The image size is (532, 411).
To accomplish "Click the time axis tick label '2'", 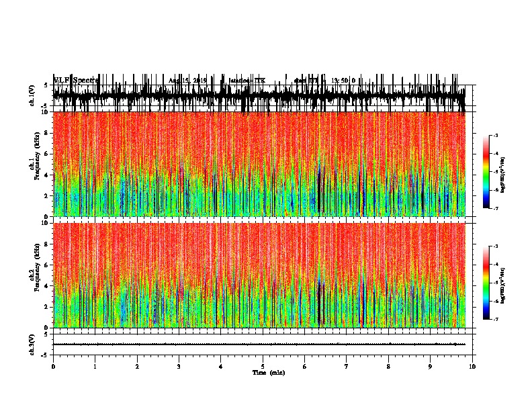I will pyautogui.click(x=137, y=367).
